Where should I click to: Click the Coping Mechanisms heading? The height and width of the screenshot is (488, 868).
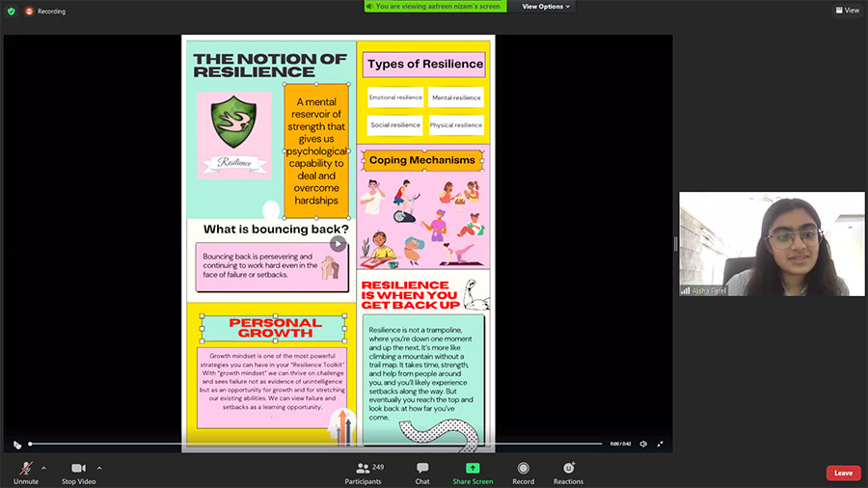pos(422,160)
